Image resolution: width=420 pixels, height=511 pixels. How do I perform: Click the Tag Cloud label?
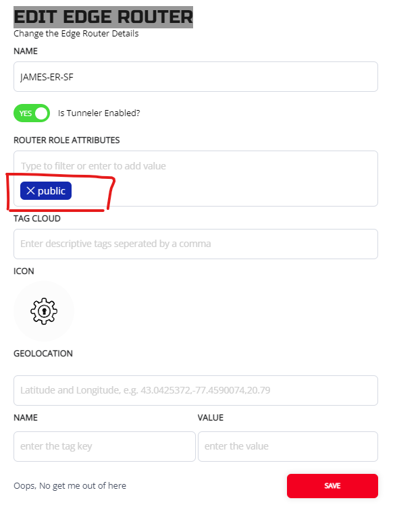37,218
